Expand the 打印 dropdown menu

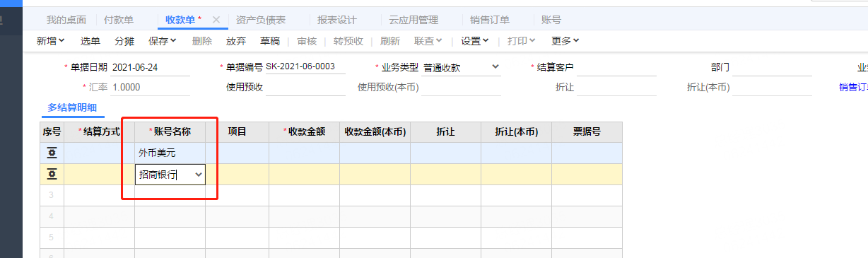coord(532,41)
